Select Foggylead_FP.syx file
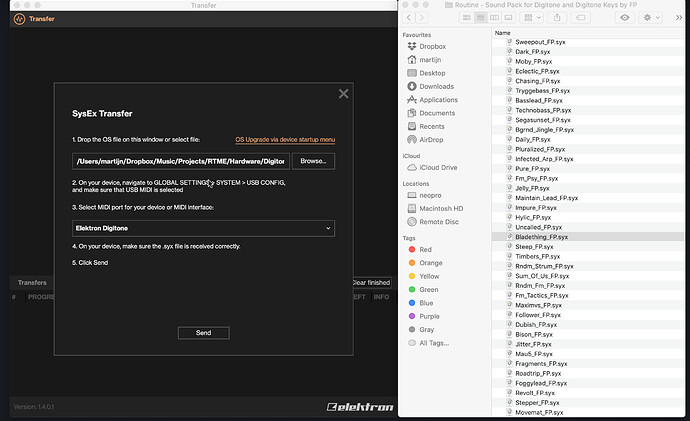690x421 pixels. [541, 383]
